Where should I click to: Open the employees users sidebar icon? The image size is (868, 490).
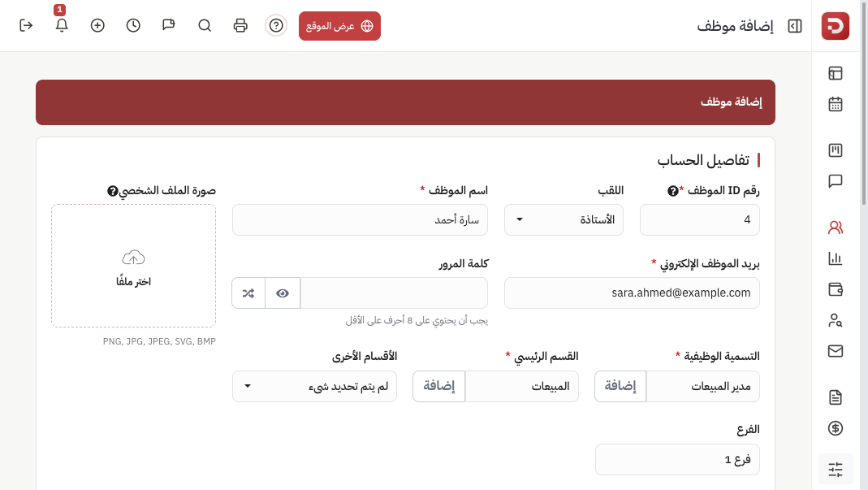836,228
